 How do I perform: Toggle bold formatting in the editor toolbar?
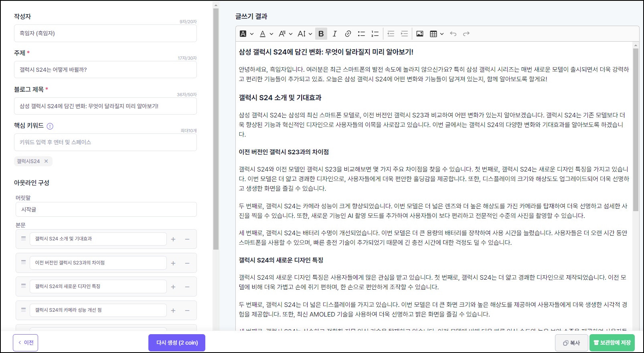pyautogui.click(x=321, y=34)
